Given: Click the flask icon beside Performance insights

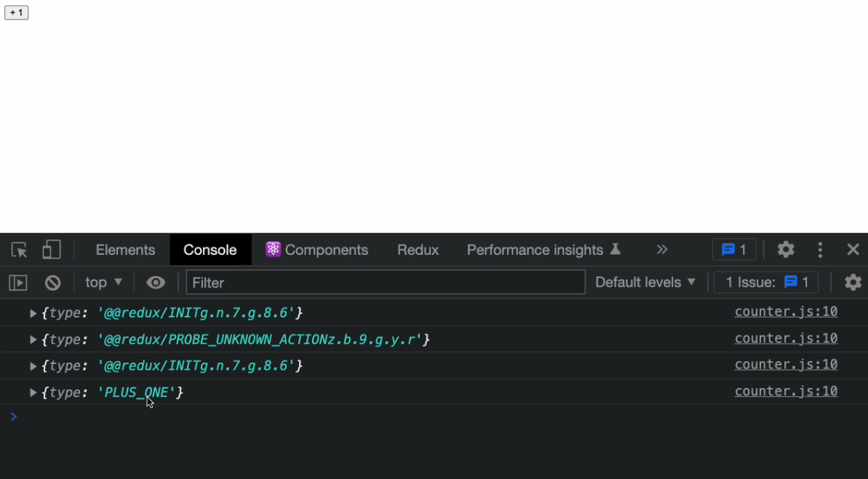Looking at the screenshot, I should pos(615,249).
